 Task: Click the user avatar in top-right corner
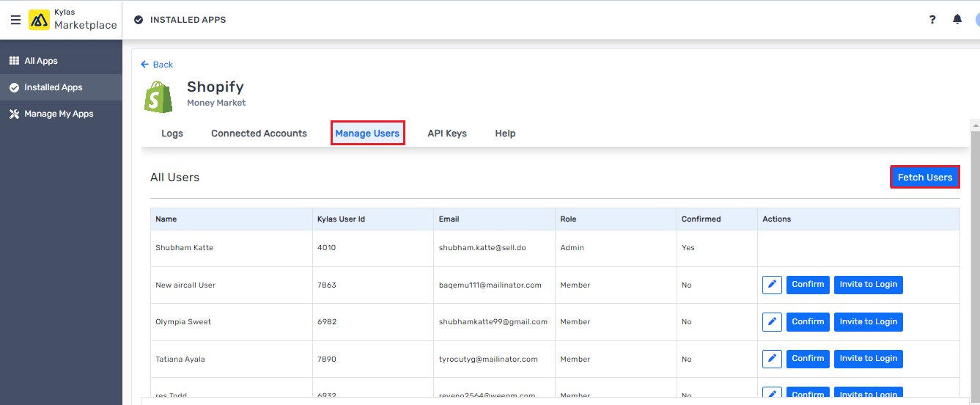(977, 20)
